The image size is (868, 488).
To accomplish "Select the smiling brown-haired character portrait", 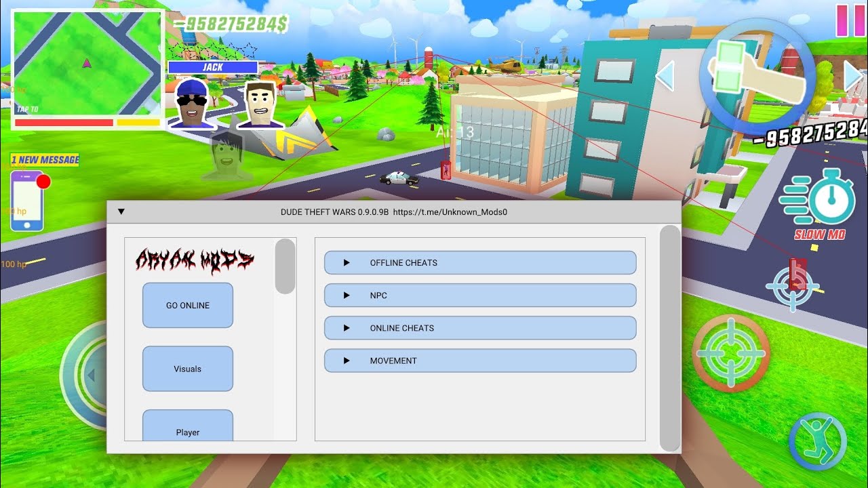I will (260, 104).
